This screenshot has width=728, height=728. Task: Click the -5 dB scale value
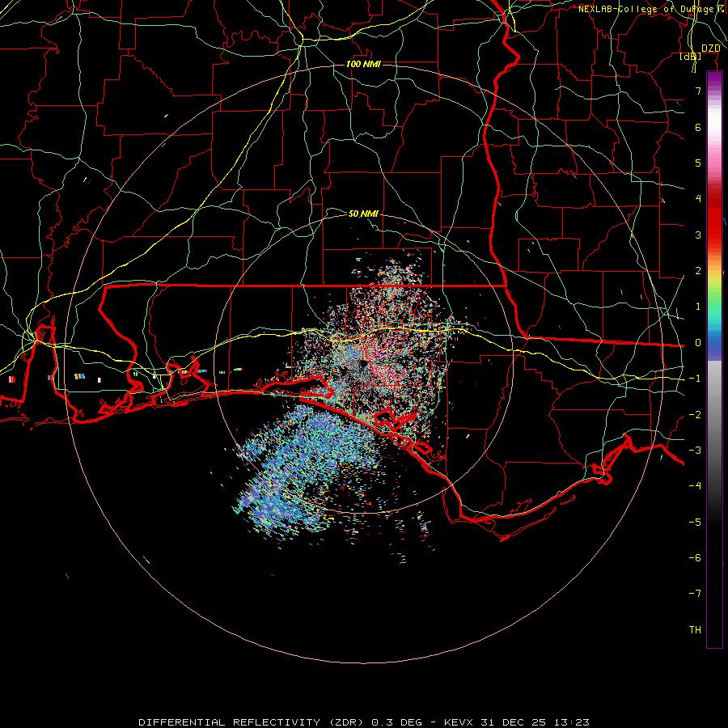[695, 523]
